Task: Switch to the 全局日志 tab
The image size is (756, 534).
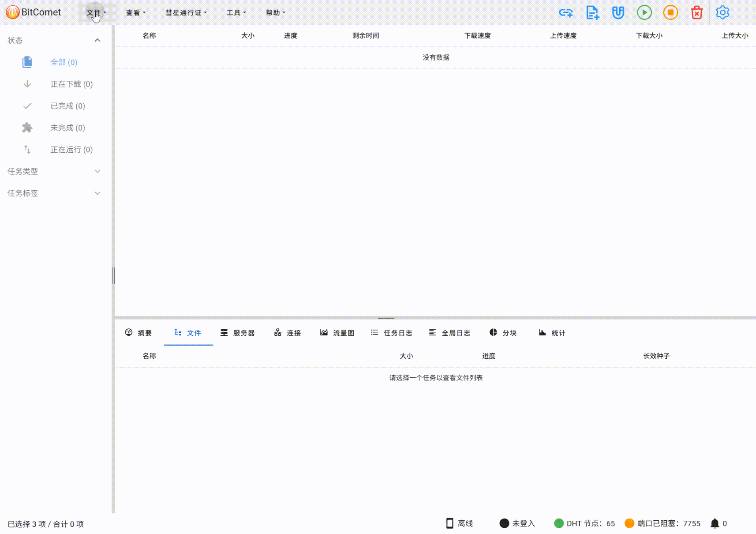Action: pyautogui.click(x=450, y=333)
